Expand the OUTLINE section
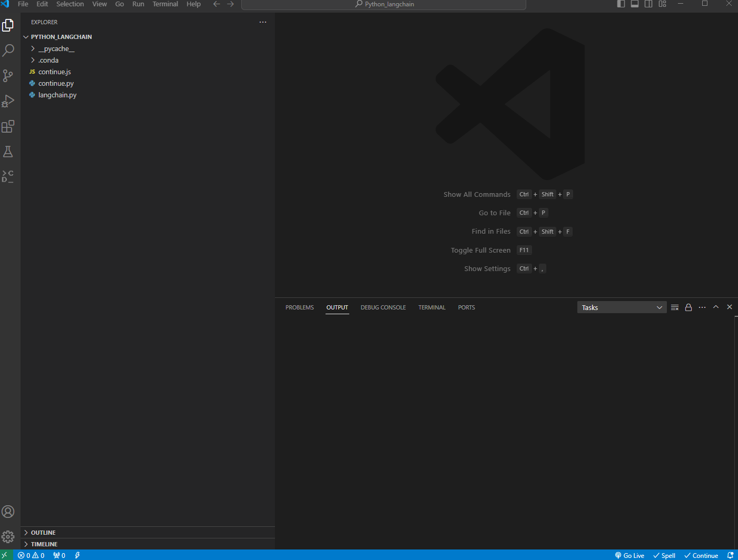Screen dimensions: 738x560 (x=147, y=533)
